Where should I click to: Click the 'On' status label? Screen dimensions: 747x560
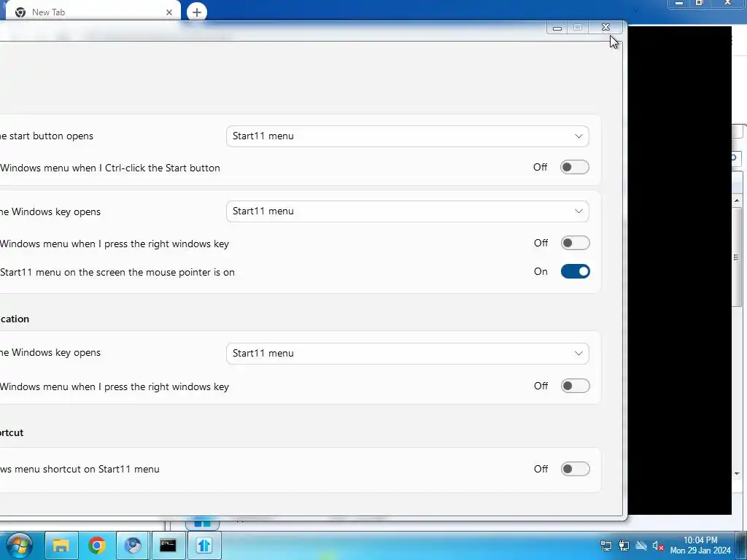[x=541, y=271]
